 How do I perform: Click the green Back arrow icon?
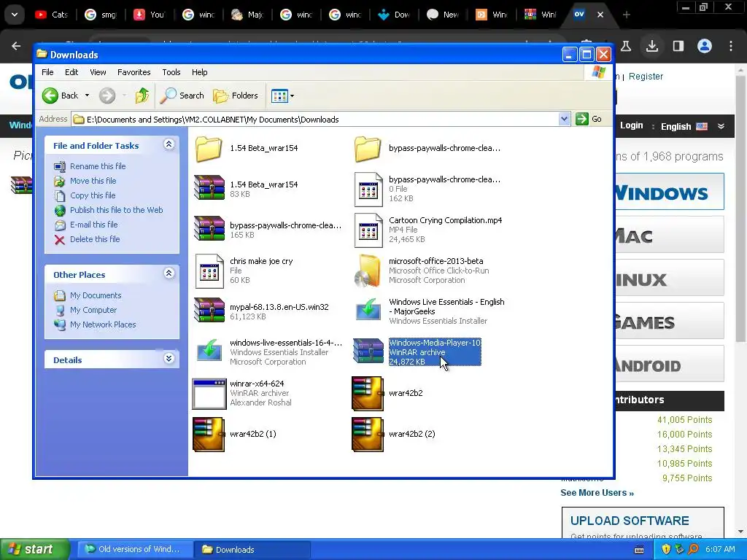click(x=50, y=96)
